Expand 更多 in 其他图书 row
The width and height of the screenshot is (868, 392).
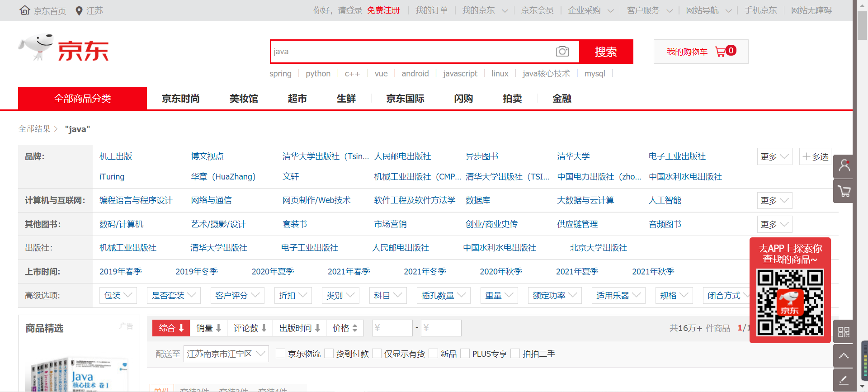point(774,224)
